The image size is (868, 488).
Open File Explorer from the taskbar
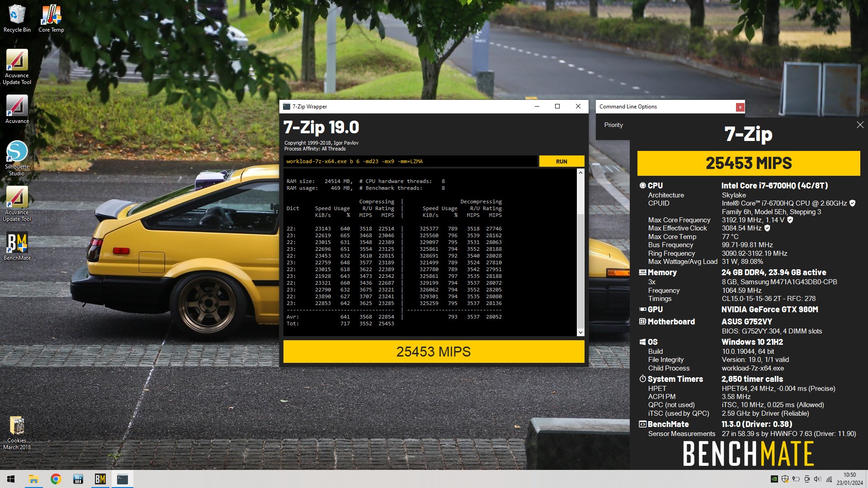(33, 479)
